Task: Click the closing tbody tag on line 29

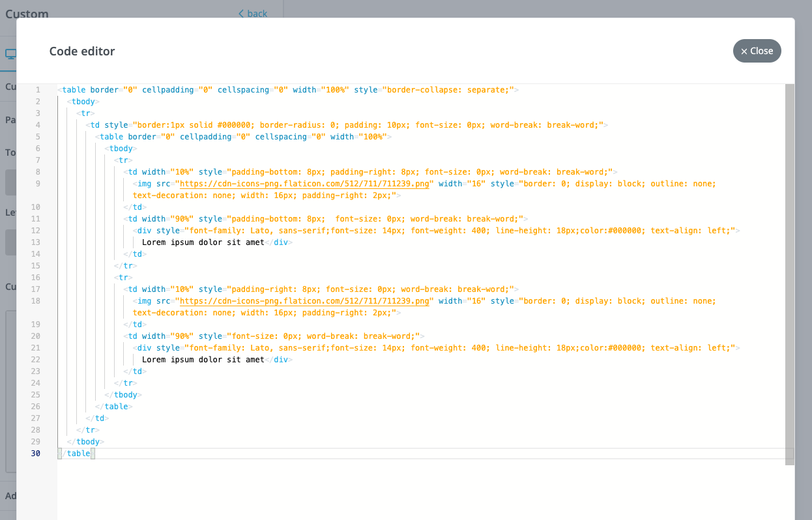Action: tap(84, 441)
